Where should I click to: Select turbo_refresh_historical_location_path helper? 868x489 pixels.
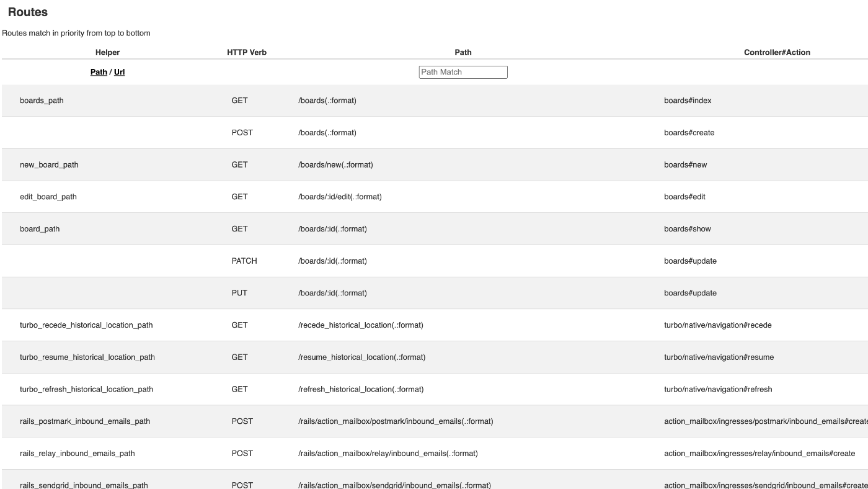[86, 389]
